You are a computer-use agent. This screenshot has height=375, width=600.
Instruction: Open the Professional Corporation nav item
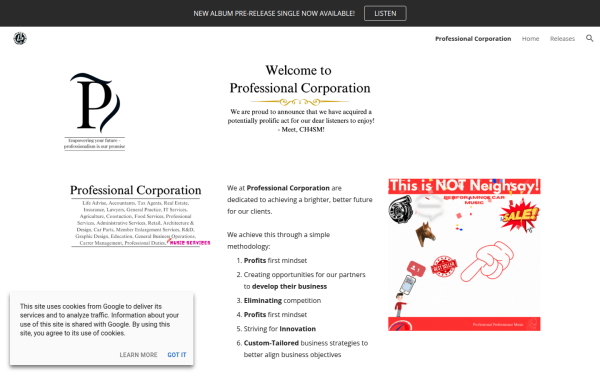click(x=473, y=39)
